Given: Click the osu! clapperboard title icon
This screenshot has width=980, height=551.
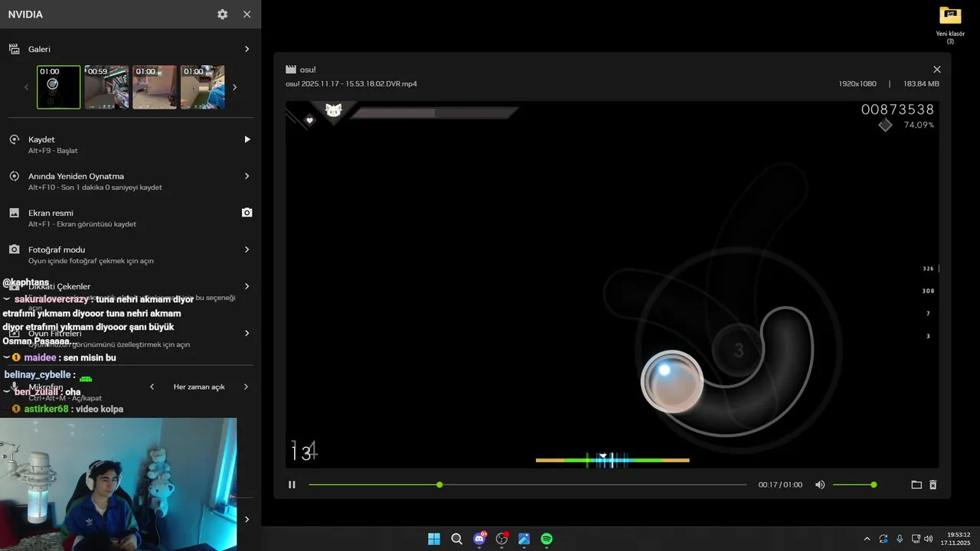Looking at the screenshot, I should 291,70.
